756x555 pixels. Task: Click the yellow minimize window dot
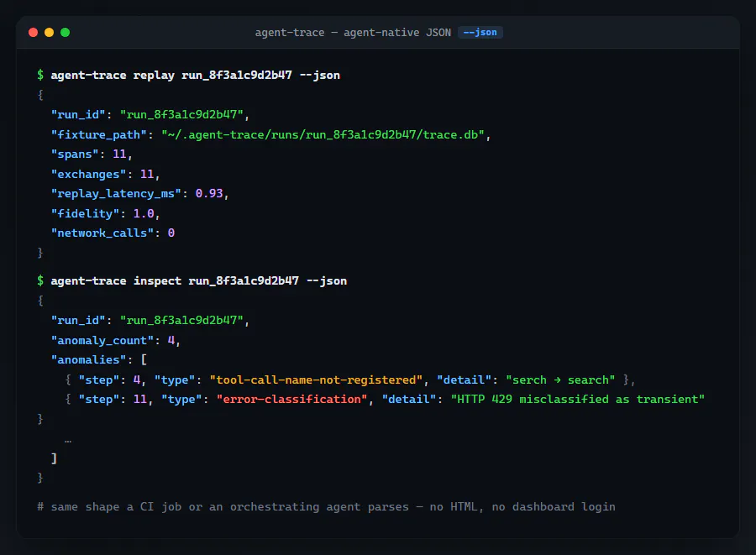pos(50,32)
